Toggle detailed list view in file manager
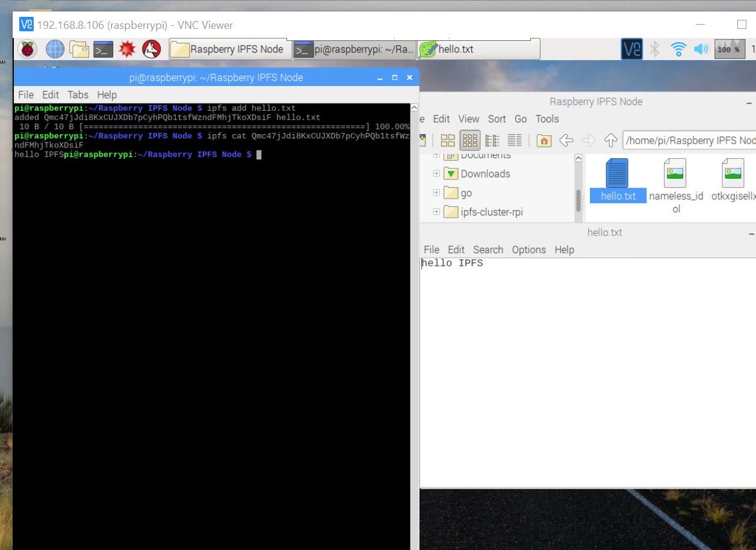Viewport: 756px width, 550px height. [515, 140]
